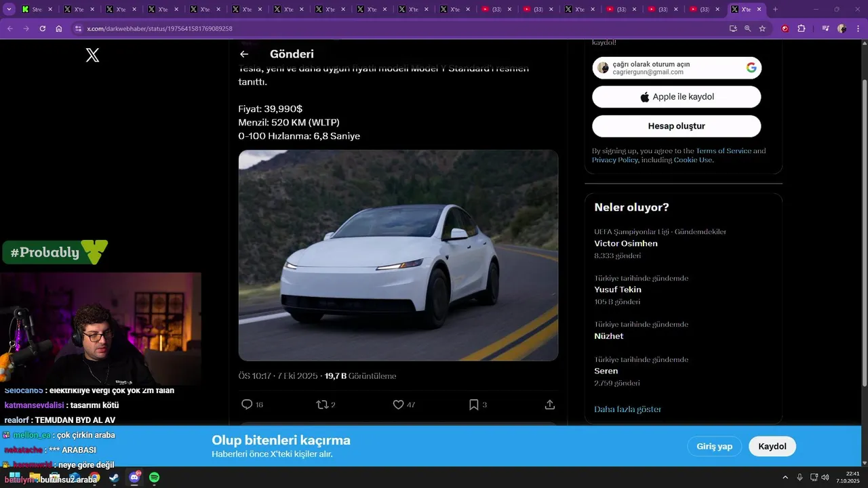Click browser forward arrow
This screenshot has height=488, width=868.
pyautogui.click(x=26, y=28)
